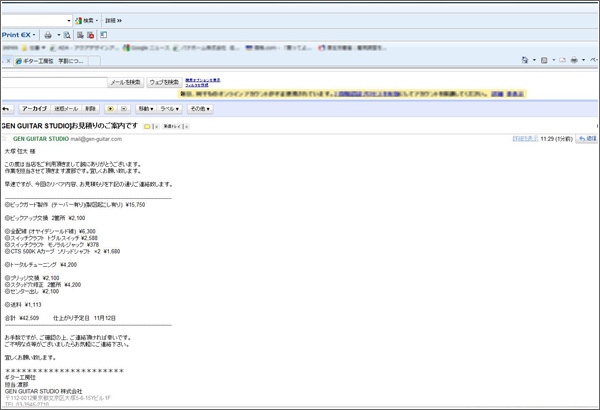Open the ラベル dropdown
Image resolution: width=600 pixels, height=410 pixels.
point(170,109)
